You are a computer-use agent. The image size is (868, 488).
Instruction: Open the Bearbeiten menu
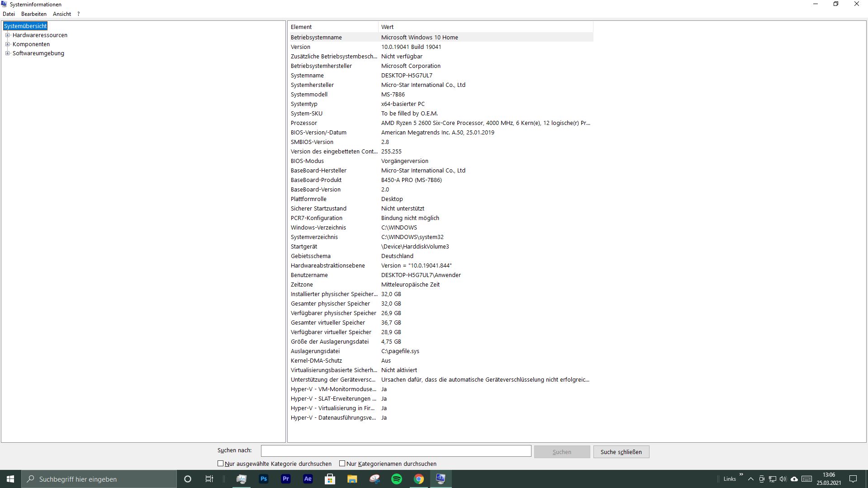34,14
